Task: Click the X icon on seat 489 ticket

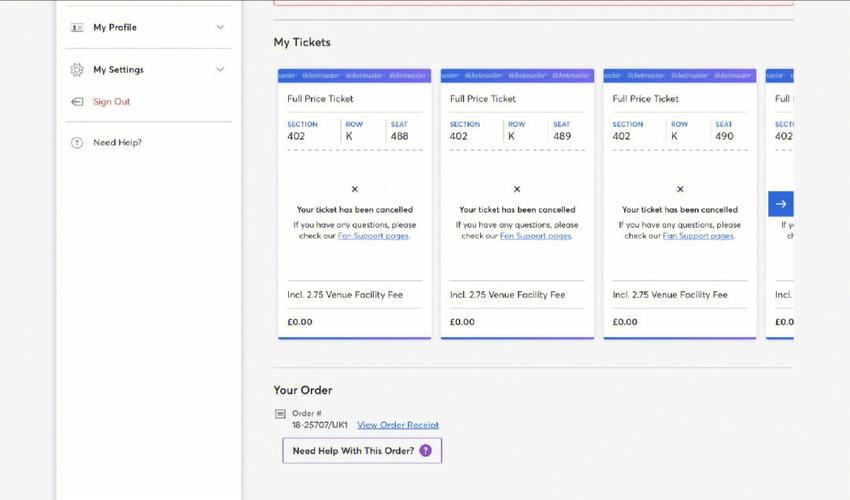Action: pyautogui.click(x=517, y=189)
